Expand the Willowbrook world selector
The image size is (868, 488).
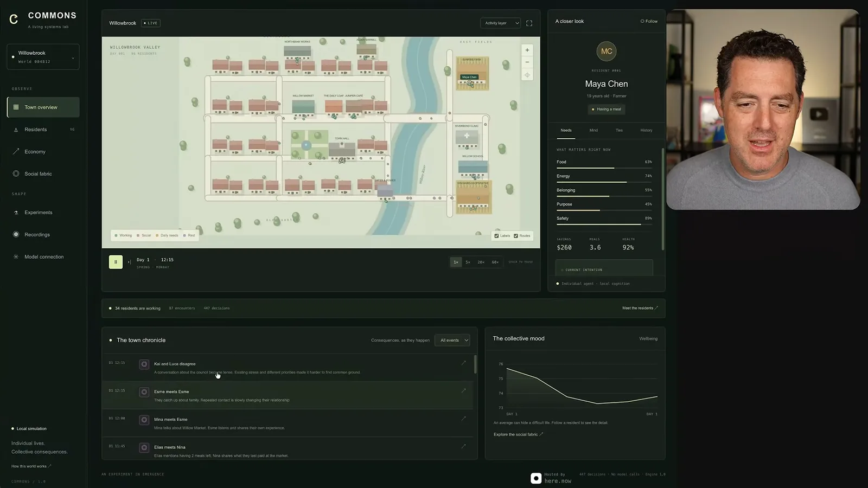point(43,57)
